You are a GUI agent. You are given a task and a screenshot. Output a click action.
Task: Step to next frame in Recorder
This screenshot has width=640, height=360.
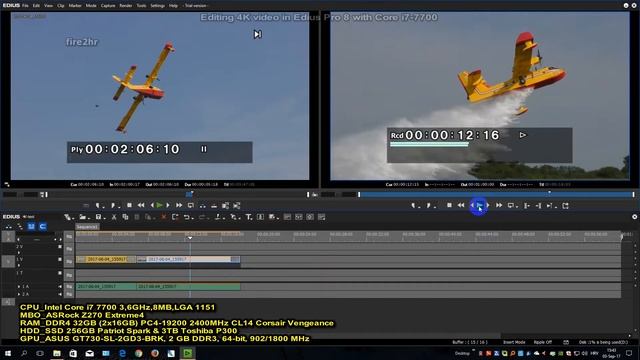[488, 205]
